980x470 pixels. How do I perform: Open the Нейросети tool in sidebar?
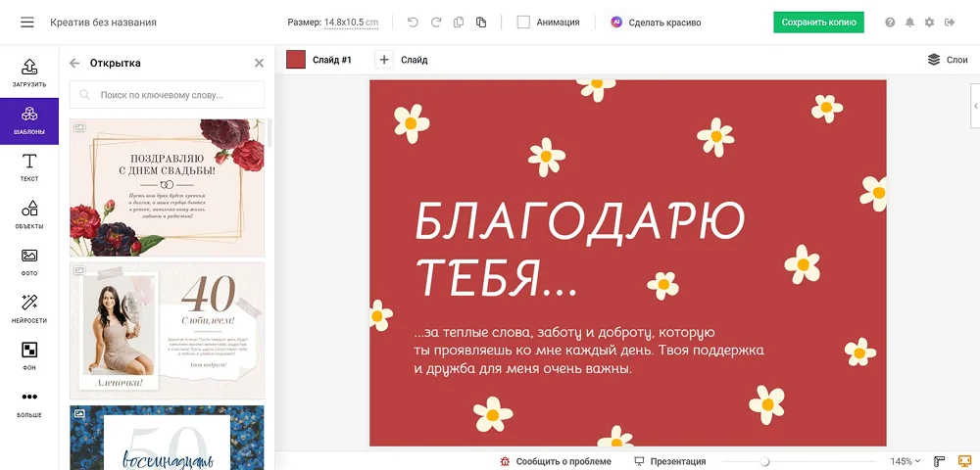point(29,308)
